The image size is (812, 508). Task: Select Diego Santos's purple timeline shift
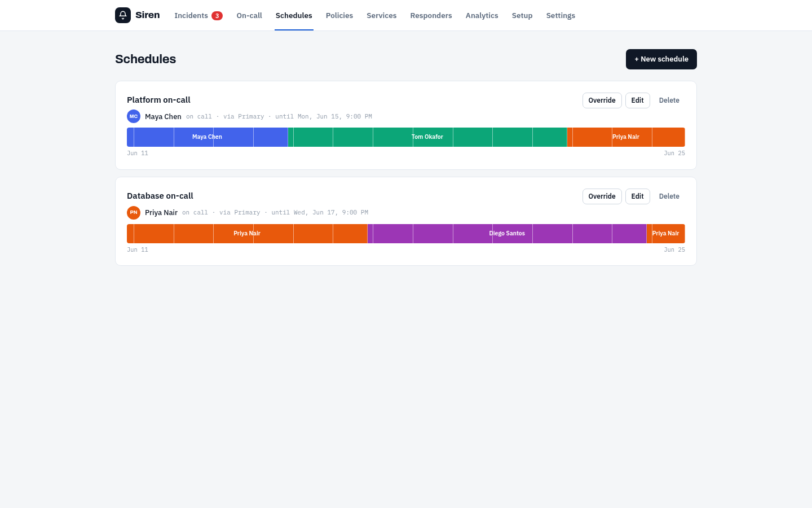(507, 234)
